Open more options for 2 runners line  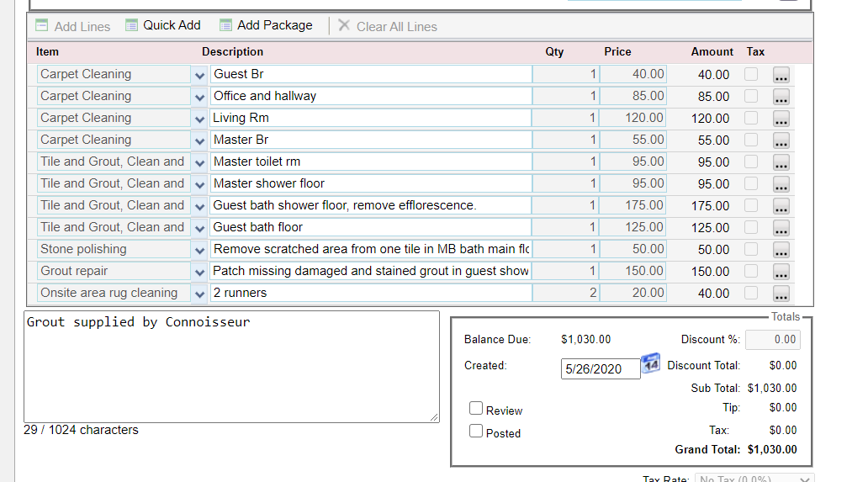pyautogui.click(x=781, y=294)
